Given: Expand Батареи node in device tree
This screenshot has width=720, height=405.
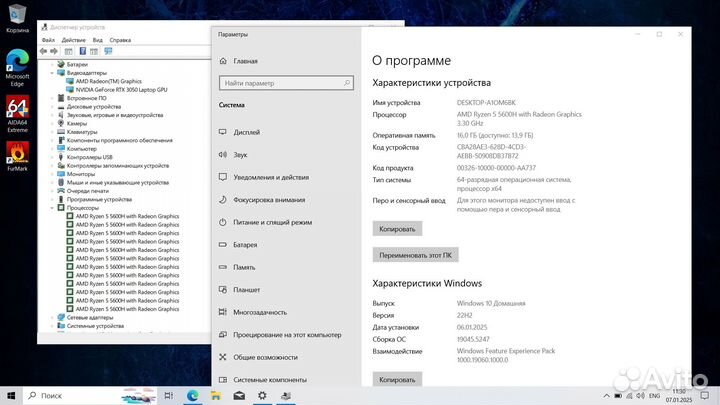Looking at the screenshot, I should click(x=52, y=64).
